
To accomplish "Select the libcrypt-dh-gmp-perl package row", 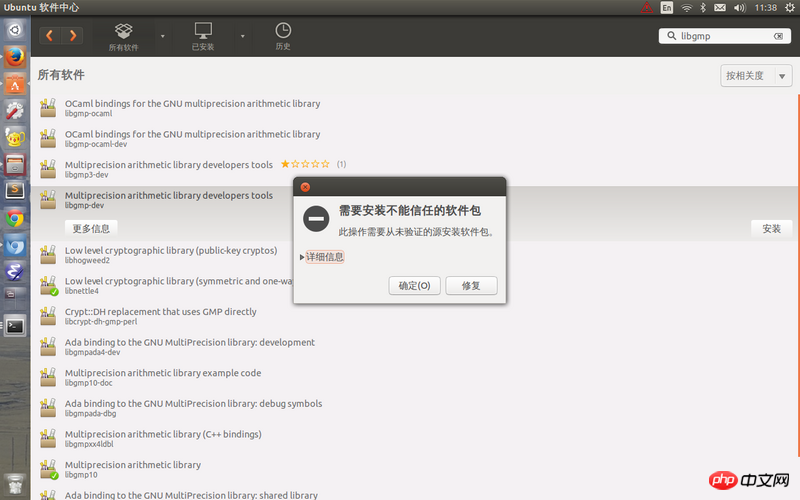I will pos(414,316).
